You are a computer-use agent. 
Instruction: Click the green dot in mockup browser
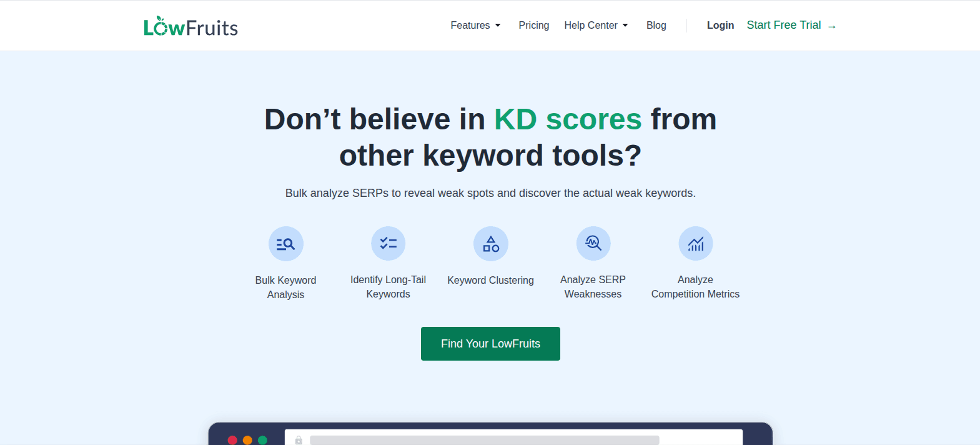(262, 441)
